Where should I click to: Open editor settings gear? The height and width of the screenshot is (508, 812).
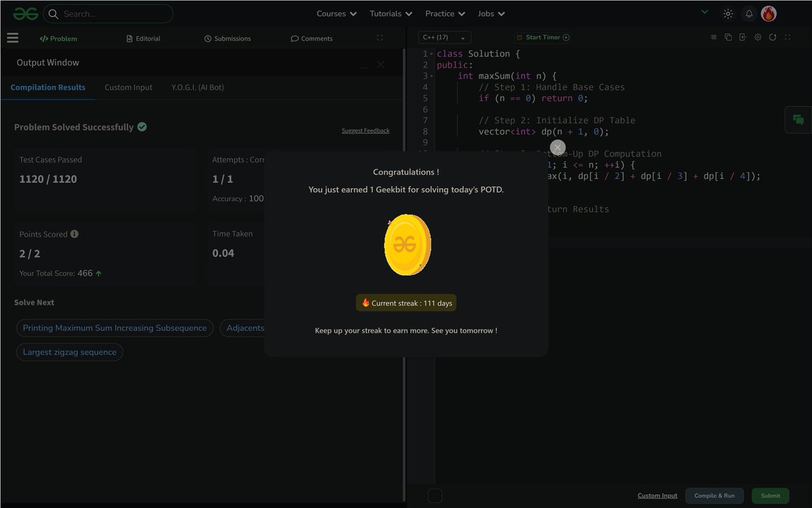pos(758,37)
